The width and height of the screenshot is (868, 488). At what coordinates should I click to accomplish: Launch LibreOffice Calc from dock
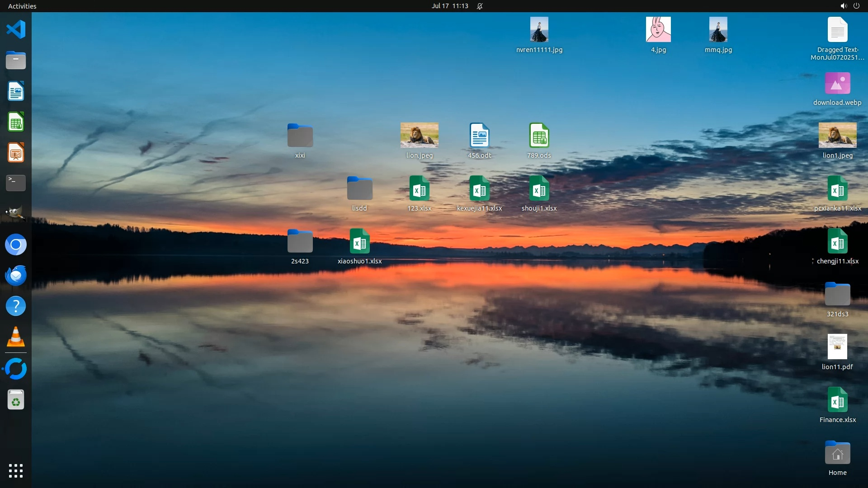[x=16, y=122]
